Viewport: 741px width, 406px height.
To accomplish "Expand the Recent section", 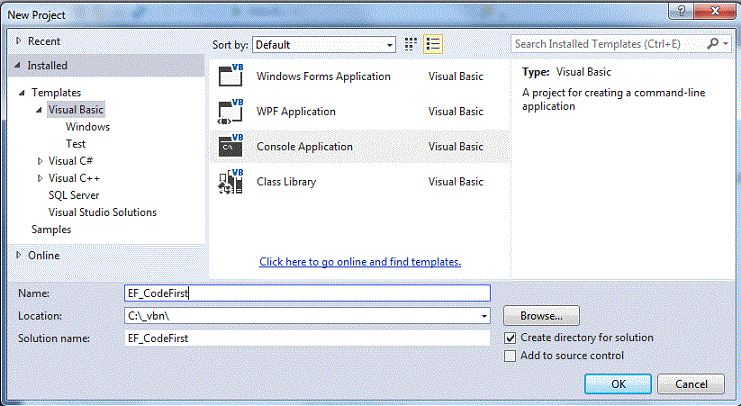I will point(18,41).
